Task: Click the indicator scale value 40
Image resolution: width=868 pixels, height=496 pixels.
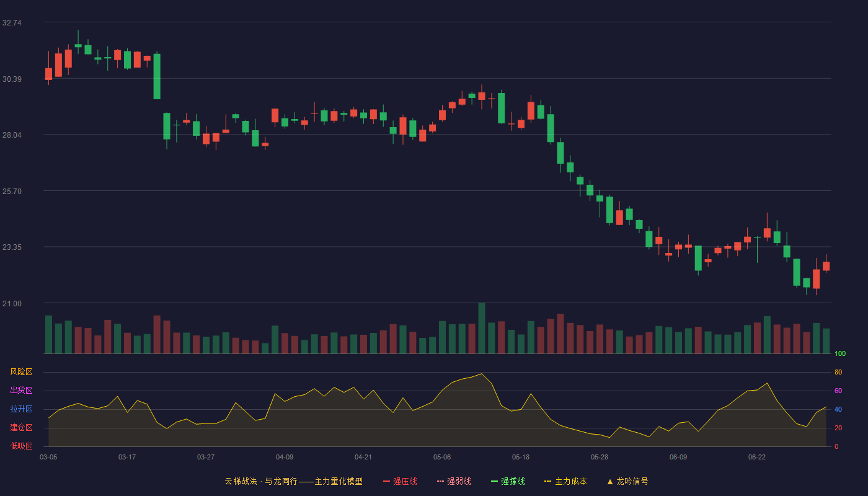Action: tap(838, 409)
